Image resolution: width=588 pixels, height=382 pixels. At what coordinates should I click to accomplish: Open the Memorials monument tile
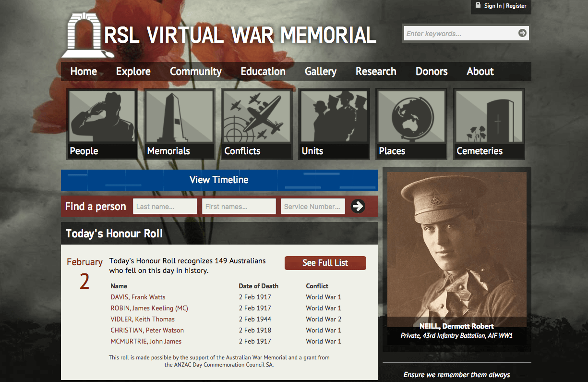pyautogui.click(x=180, y=124)
